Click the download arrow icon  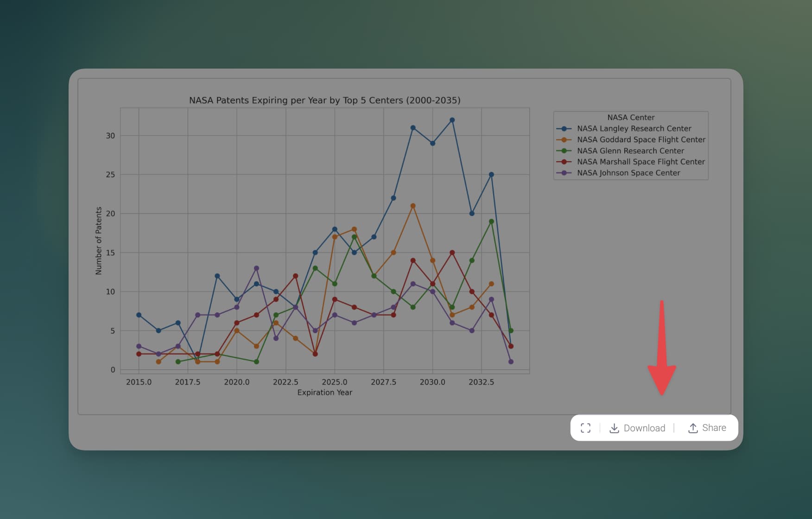click(614, 428)
